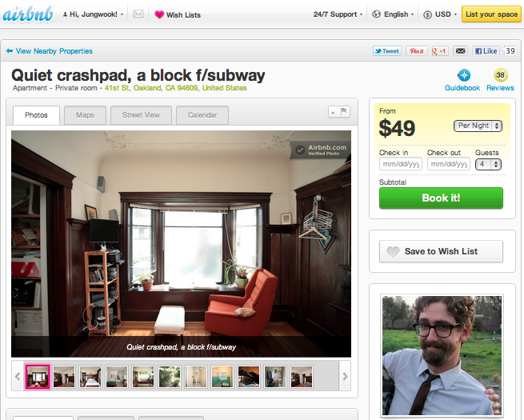Pin this listing with Pin it
Viewport: 524px width, 420px height.
coord(416,51)
